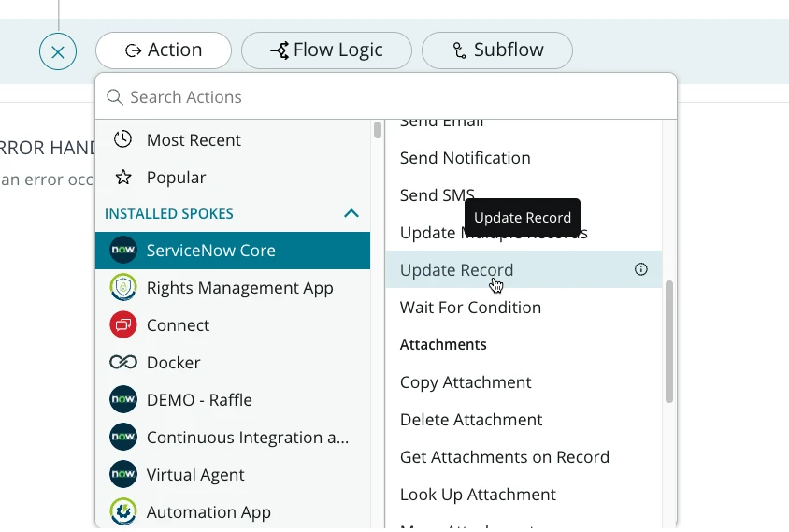Choose the Send Notification action
The image size is (789, 532).
coord(465,158)
